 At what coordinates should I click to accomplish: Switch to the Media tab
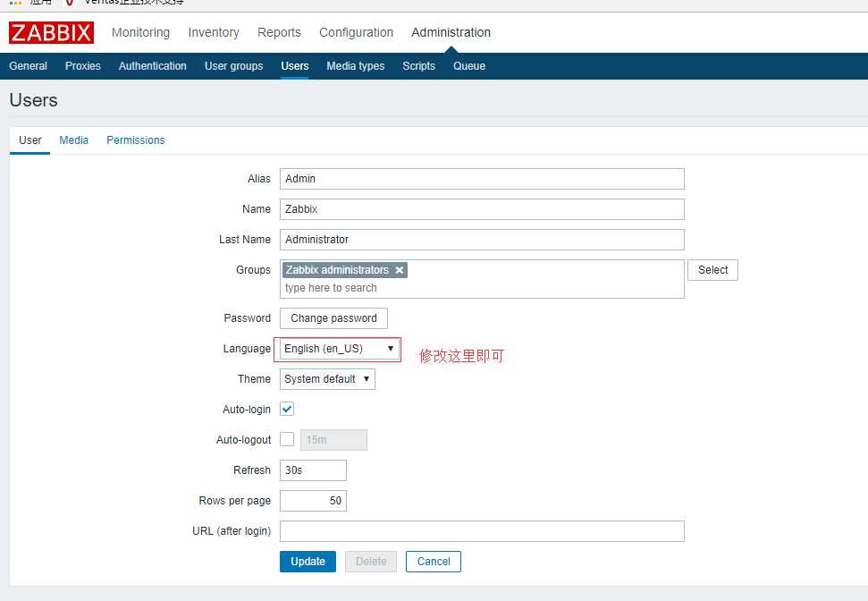coord(73,140)
